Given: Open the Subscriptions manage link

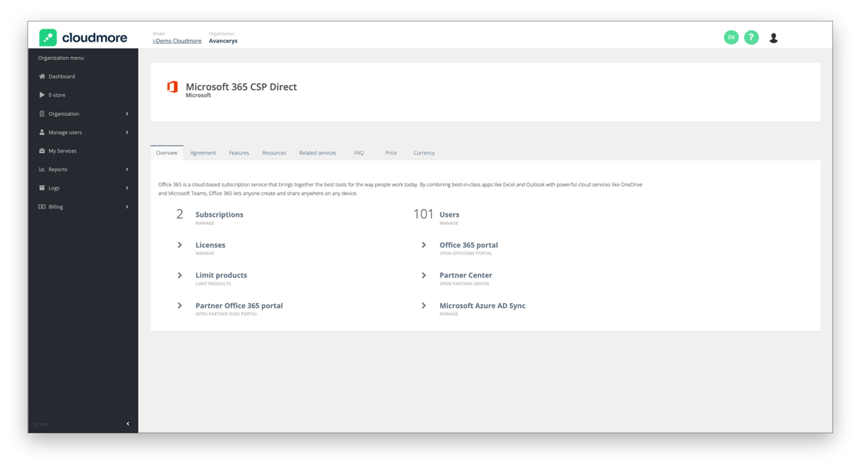Looking at the screenshot, I should click(x=219, y=215).
